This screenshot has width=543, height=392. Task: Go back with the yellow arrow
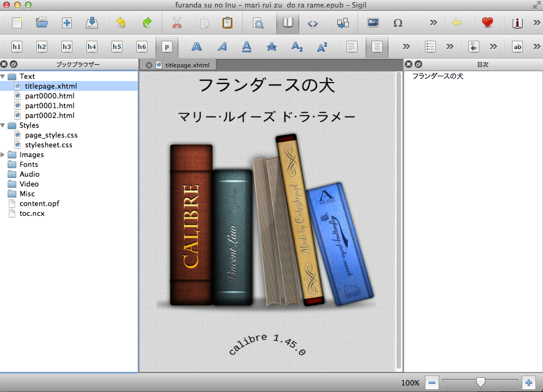pos(457,23)
